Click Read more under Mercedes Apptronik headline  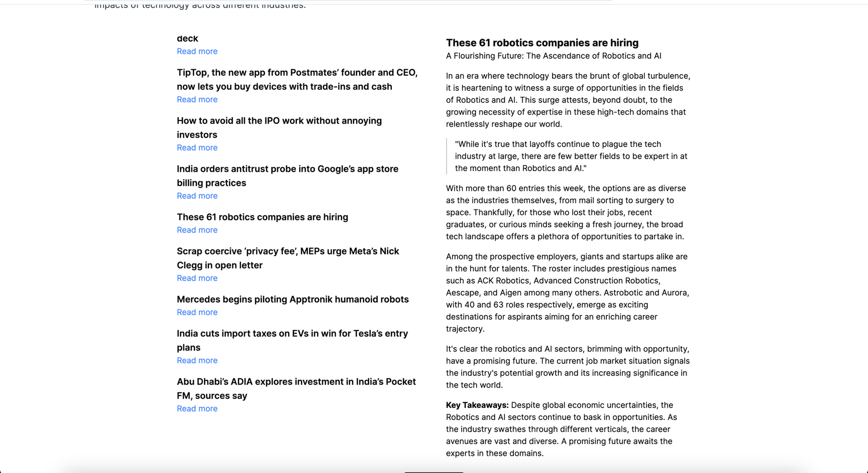coord(197,312)
